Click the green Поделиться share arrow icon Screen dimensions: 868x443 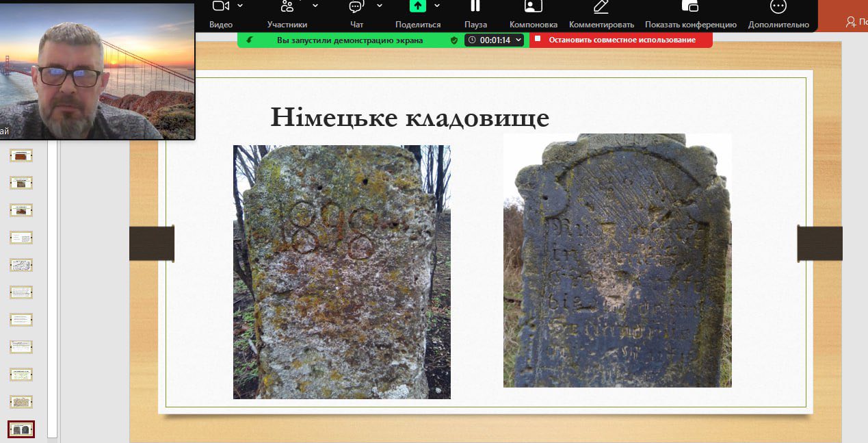(417, 6)
